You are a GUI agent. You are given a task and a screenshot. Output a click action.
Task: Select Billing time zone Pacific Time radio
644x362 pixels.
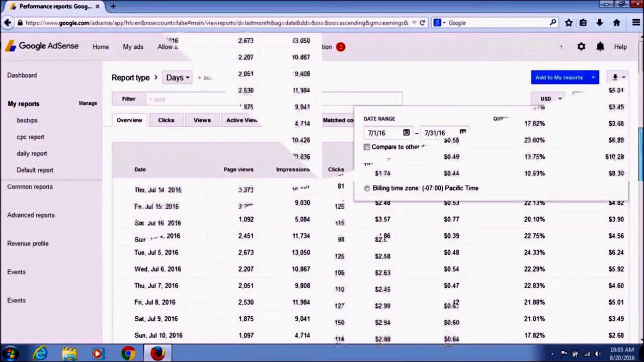tap(367, 188)
